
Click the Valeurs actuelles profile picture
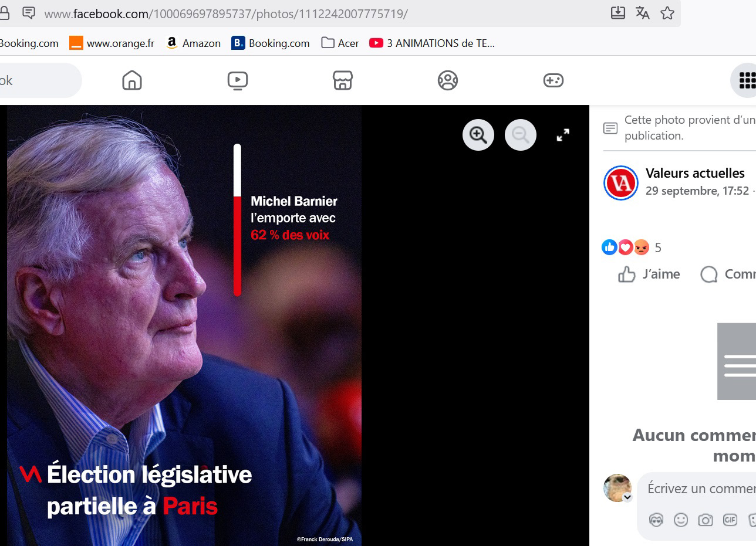point(621,183)
